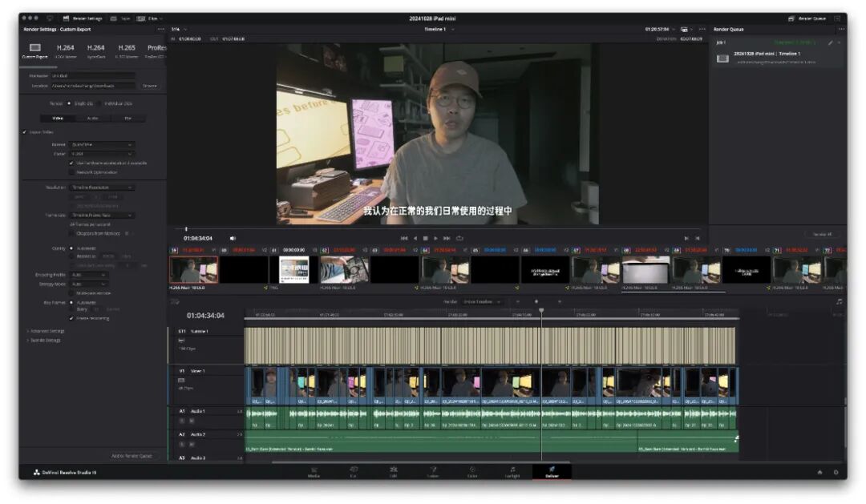The height and width of the screenshot is (504, 866).
Task: Go to Project Manager home icon
Action: pos(819,473)
